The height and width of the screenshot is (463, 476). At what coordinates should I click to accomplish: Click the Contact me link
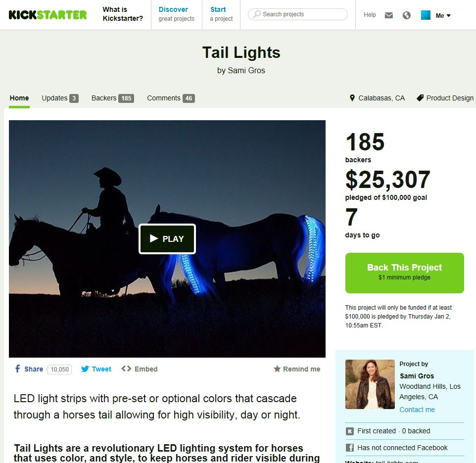click(x=417, y=410)
